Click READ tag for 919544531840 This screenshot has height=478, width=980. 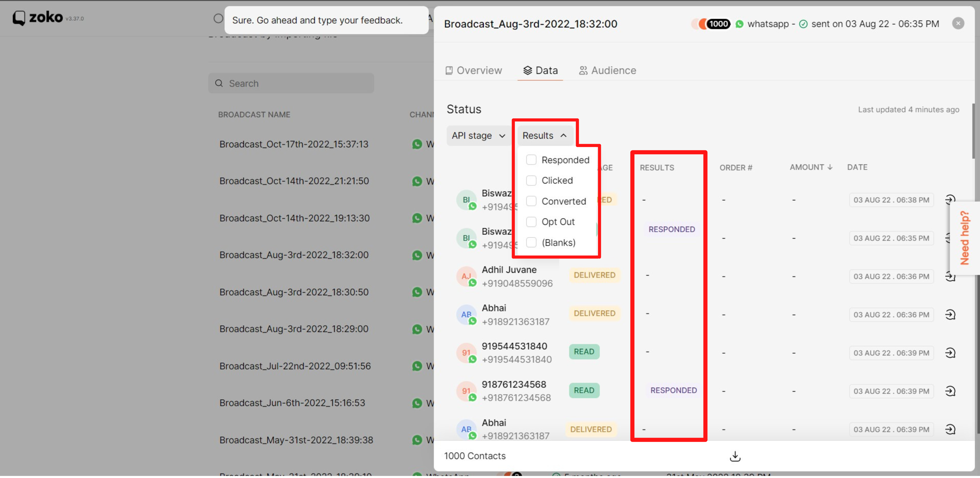tap(584, 352)
